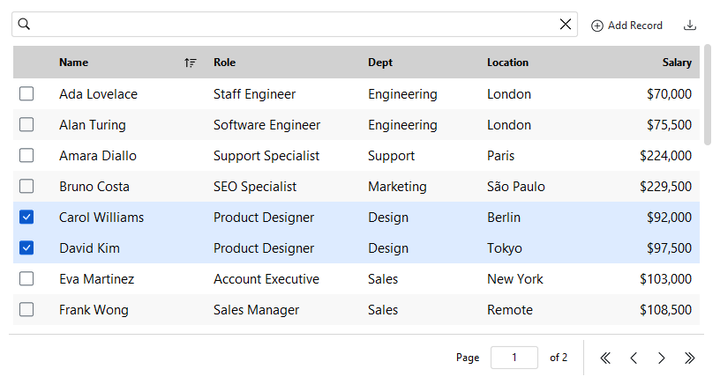The image size is (720, 384).
Task: Jump to the last page
Action: pyautogui.click(x=689, y=358)
